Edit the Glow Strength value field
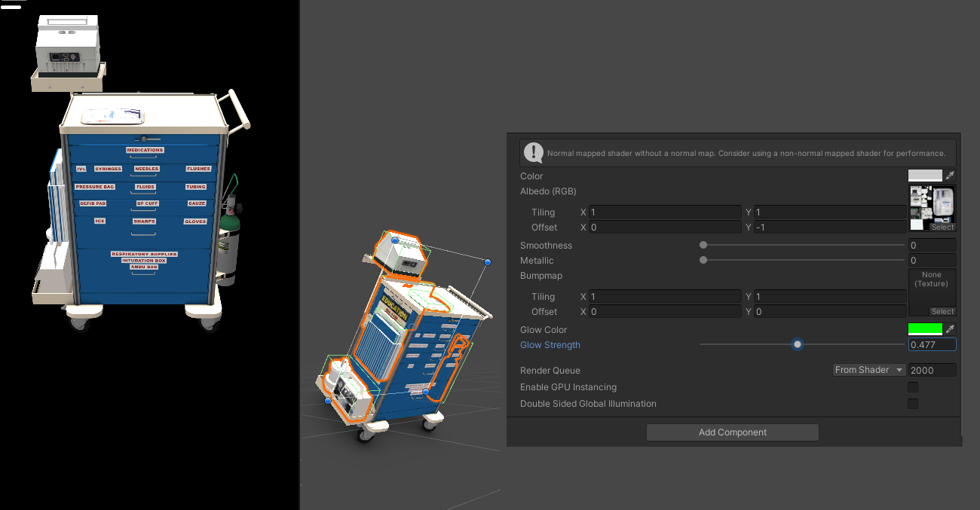 [x=933, y=344]
